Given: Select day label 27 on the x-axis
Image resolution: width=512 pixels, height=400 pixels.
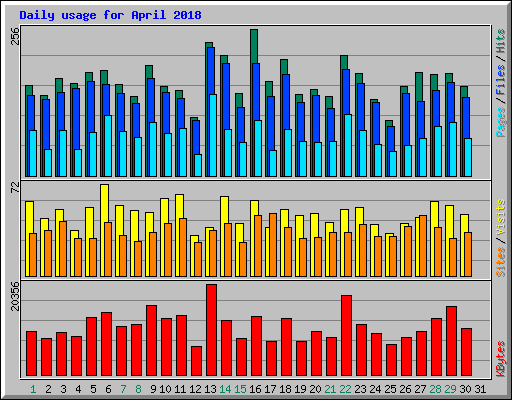Looking at the screenshot, I should [420, 389].
